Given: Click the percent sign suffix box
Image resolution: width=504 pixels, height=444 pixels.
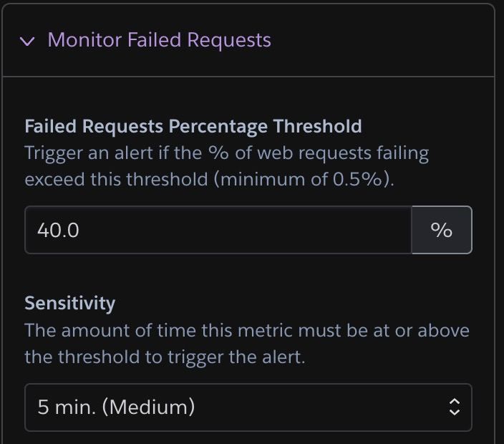Looking at the screenshot, I should (442, 230).
